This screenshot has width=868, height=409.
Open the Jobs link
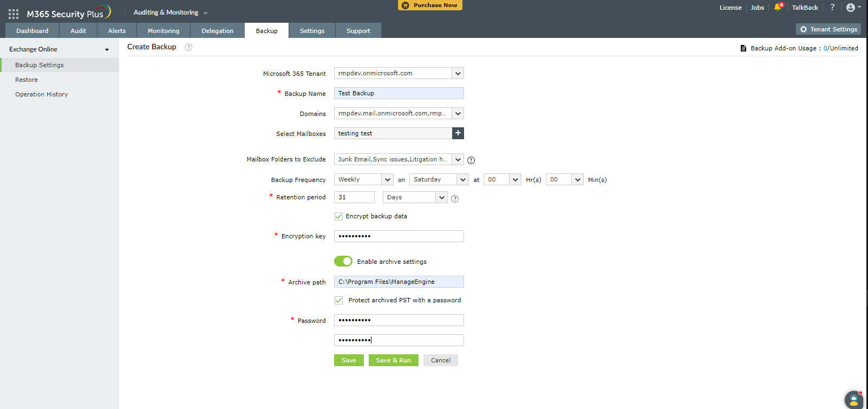pyautogui.click(x=758, y=8)
